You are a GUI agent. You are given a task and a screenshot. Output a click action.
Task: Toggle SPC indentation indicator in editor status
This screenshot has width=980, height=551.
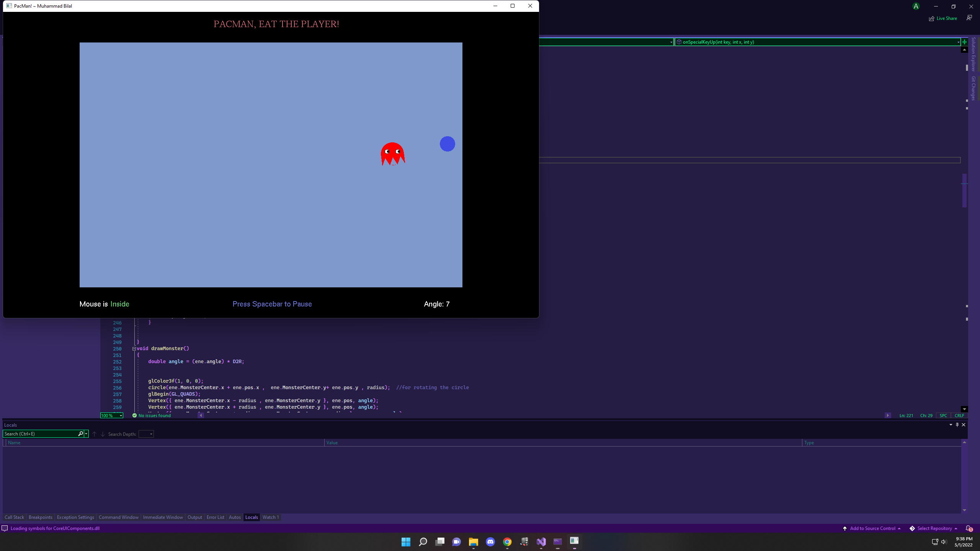point(943,416)
